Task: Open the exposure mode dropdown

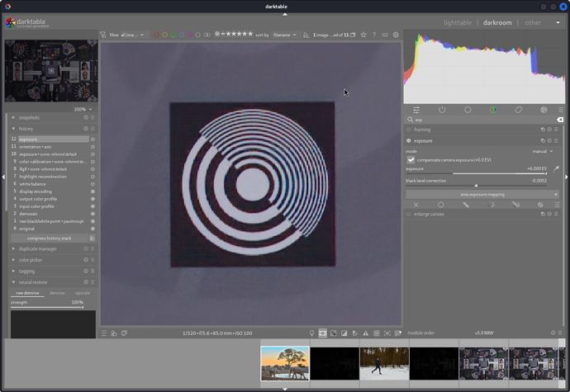Action: click(543, 151)
